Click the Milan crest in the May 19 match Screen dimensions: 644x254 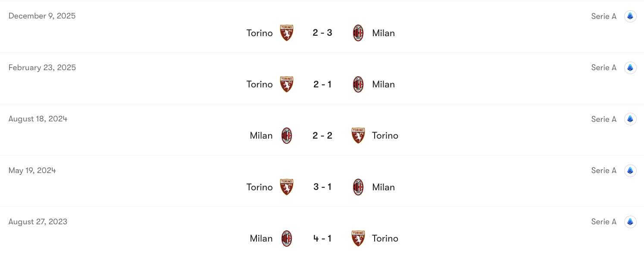[x=358, y=187]
